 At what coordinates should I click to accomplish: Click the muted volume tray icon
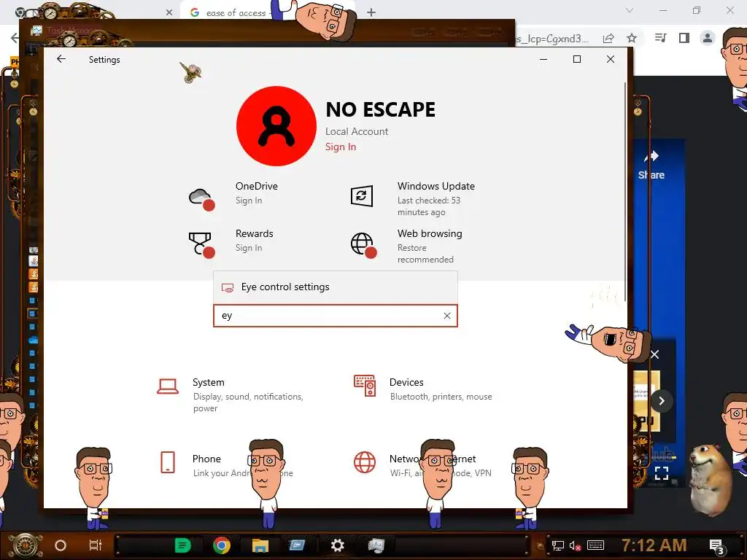click(575, 545)
